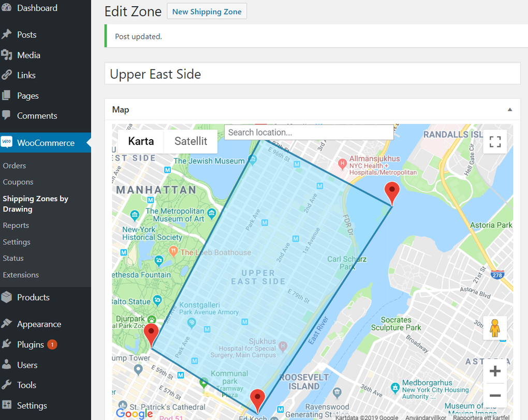Zoom out of the map

pyautogui.click(x=495, y=395)
